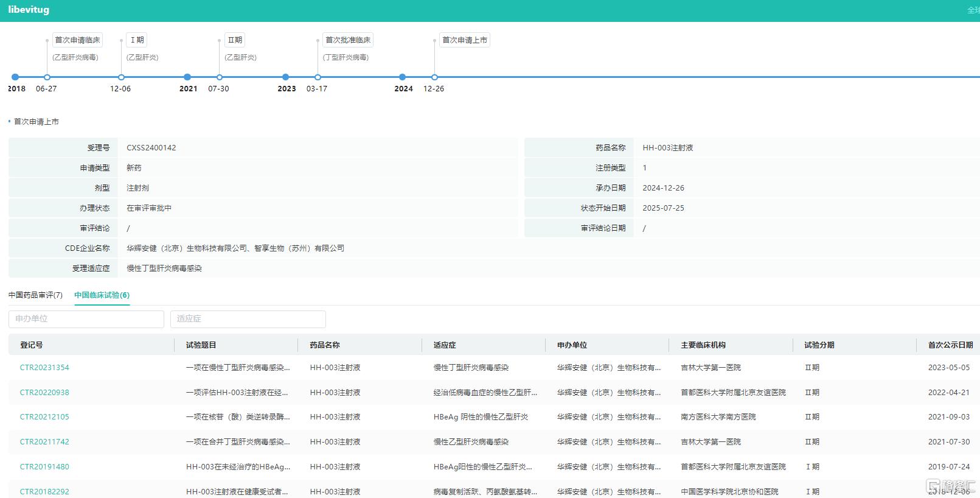Click the 药品名称 column header
The height and width of the screenshot is (498, 980).
[x=325, y=345]
